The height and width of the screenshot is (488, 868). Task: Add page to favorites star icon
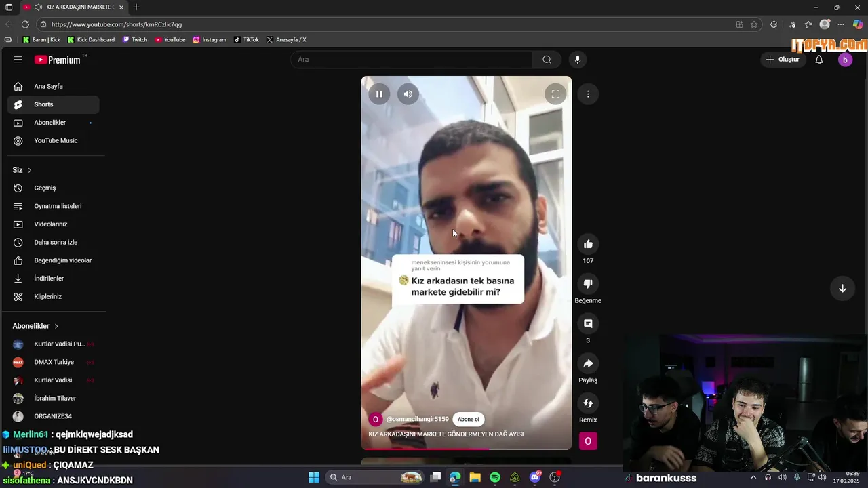pos(754,24)
